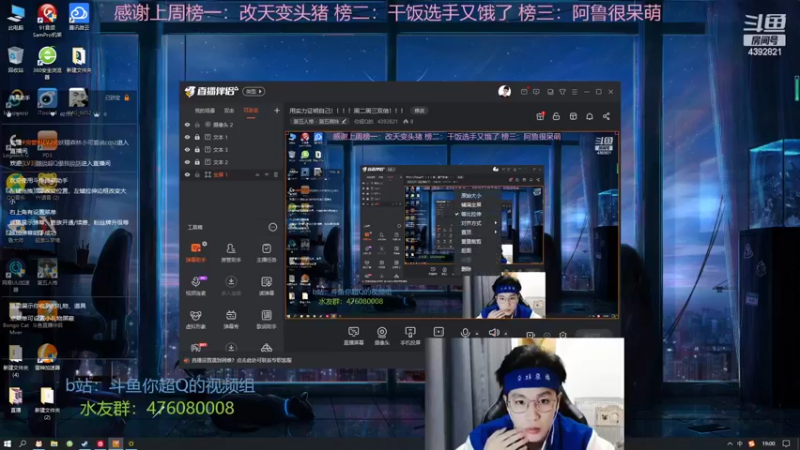Add a new scene with the plus button

[x=277, y=110]
